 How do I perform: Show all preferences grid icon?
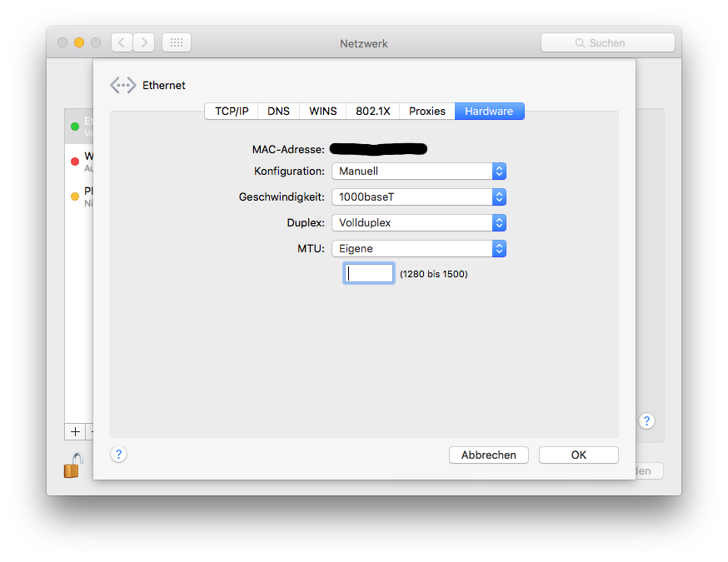[177, 42]
